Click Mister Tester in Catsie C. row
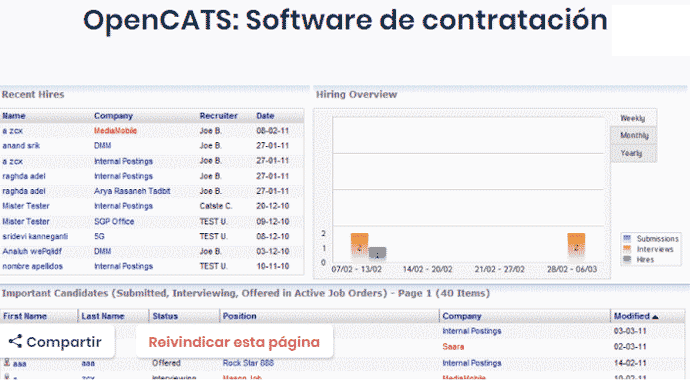The image size is (690, 392). [26, 206]
